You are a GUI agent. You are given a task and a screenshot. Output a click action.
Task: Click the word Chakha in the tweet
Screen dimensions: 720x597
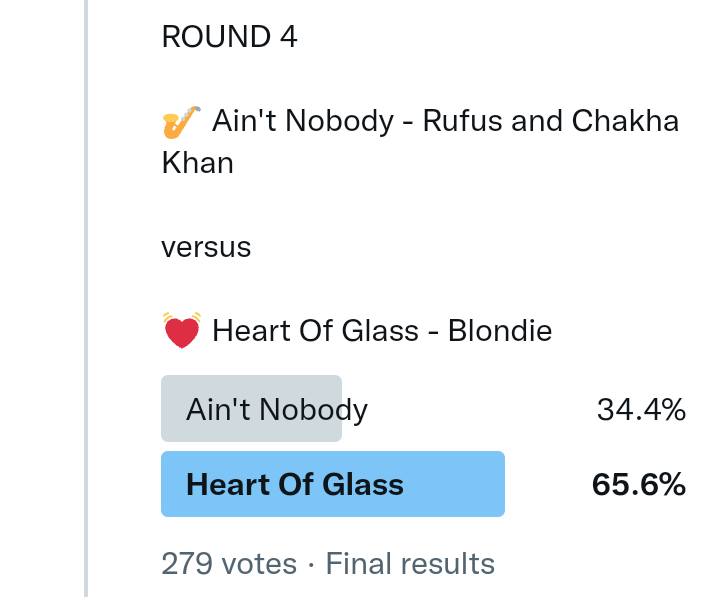pyautogui.click(x=625, y=122)
